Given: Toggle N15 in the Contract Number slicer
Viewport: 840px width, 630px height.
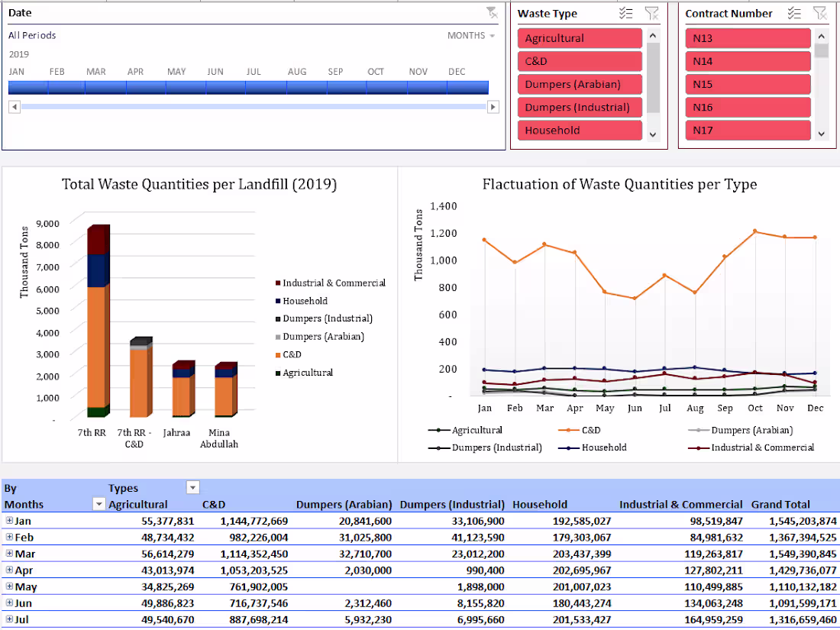Looking at the screenshot, I should coord(748,84).
